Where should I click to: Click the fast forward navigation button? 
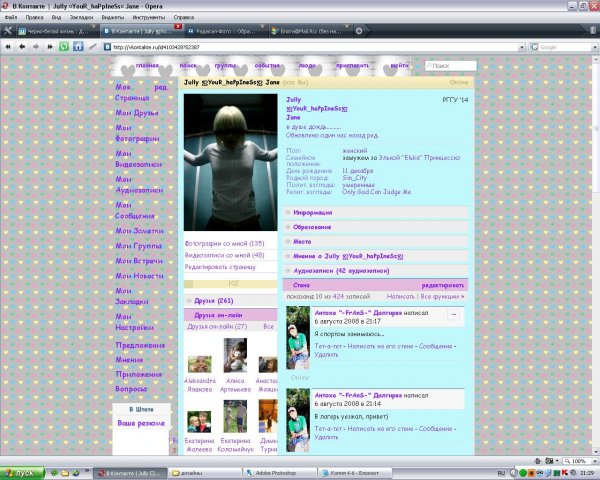tap(50, 47)
